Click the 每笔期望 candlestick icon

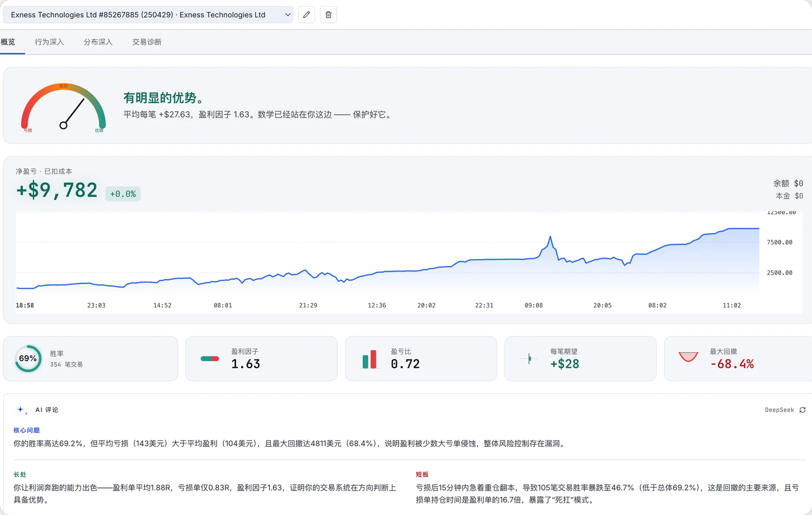[529, 358]
